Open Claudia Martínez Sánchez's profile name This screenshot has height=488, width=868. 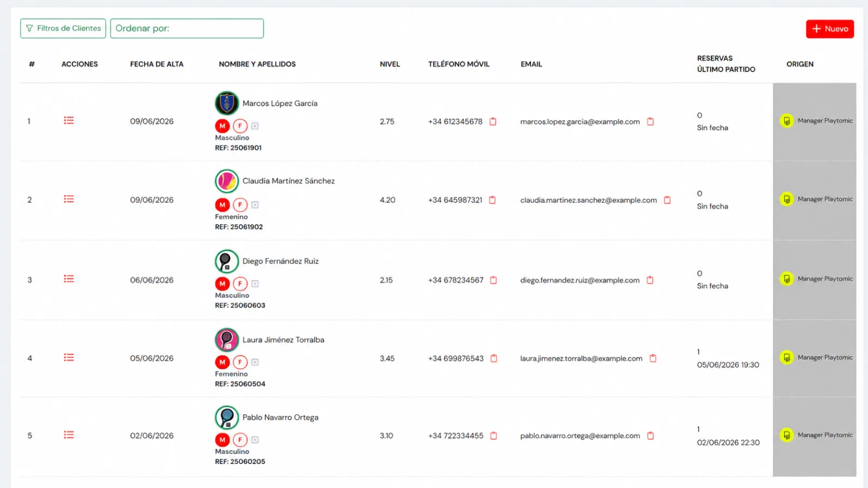coord(289,181)
